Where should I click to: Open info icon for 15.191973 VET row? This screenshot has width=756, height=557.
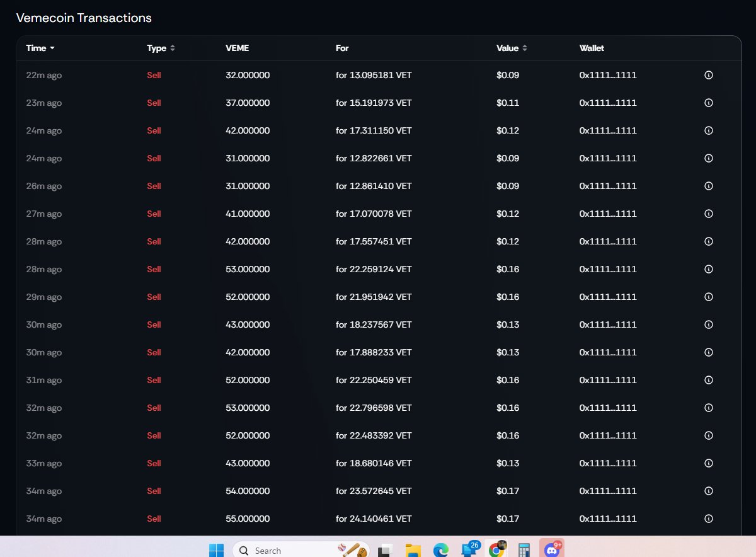point(708,103)
